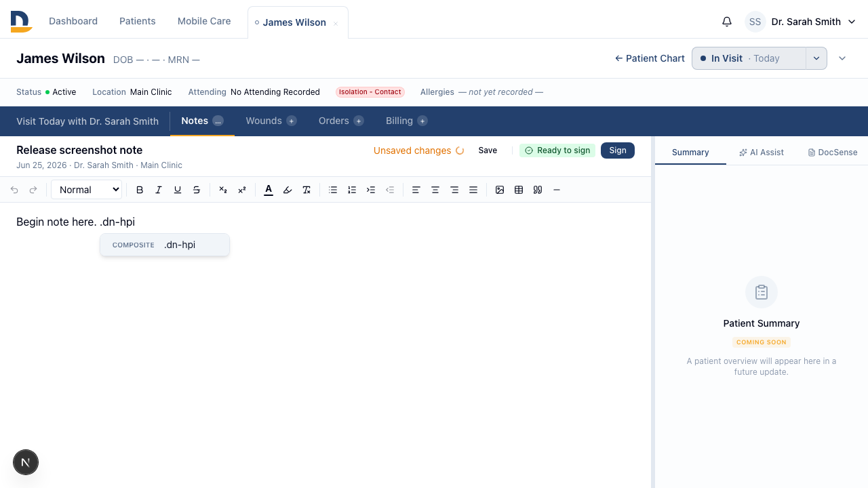Toggle underline formatting
Image resolution: width=868 pixels, height=488 pixels.
coord(178,190)
